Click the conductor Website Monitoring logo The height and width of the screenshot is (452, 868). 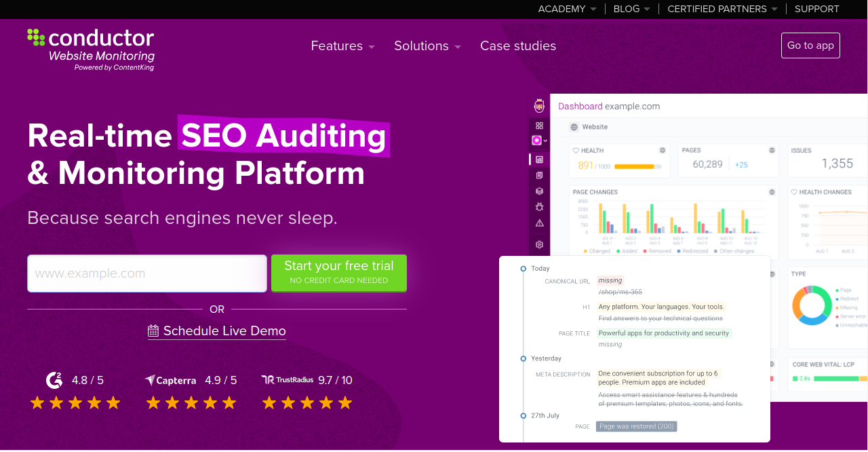90,49
